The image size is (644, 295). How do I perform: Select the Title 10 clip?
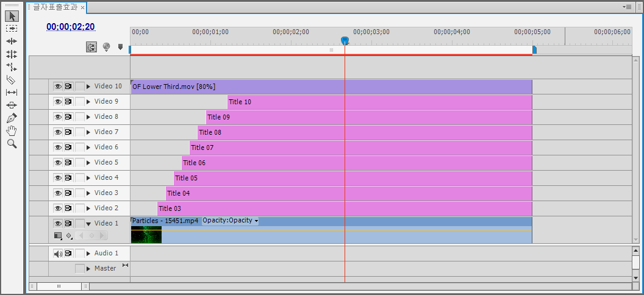pos(379,102)
